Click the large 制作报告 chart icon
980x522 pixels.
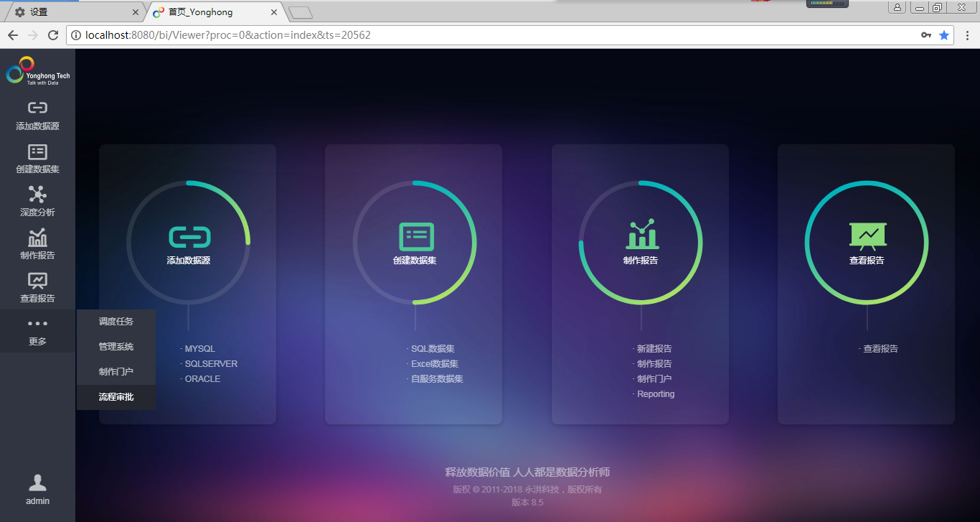pyautogui.click(x=641, y=236)
